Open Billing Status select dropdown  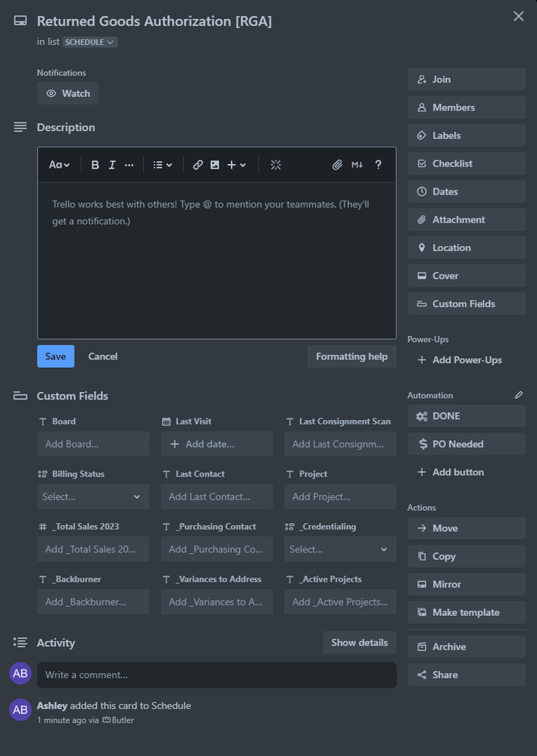(x=93, y=496)
